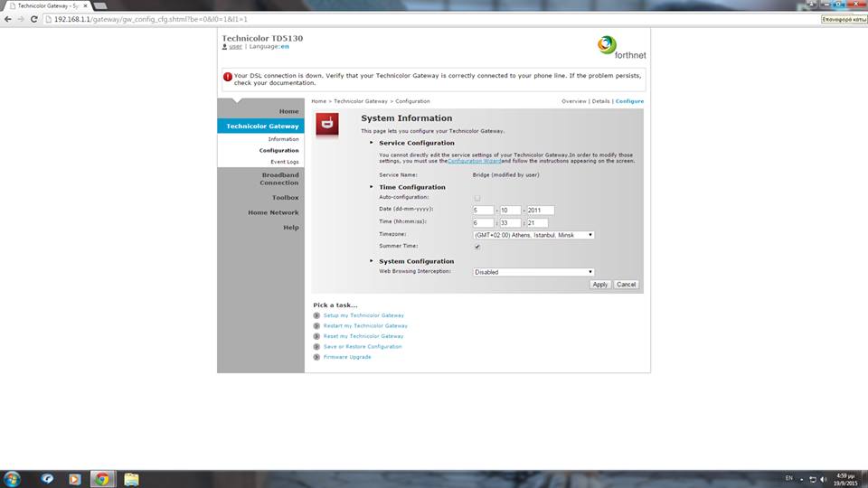Collapse the Time Configuration section arrow
868x488 pixels.
[372, 187]
